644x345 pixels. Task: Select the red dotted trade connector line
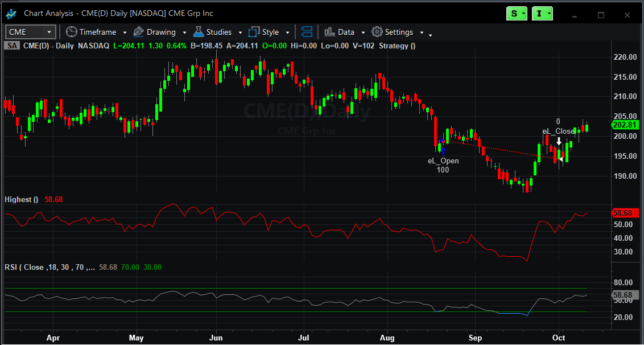tap(501, 150)
